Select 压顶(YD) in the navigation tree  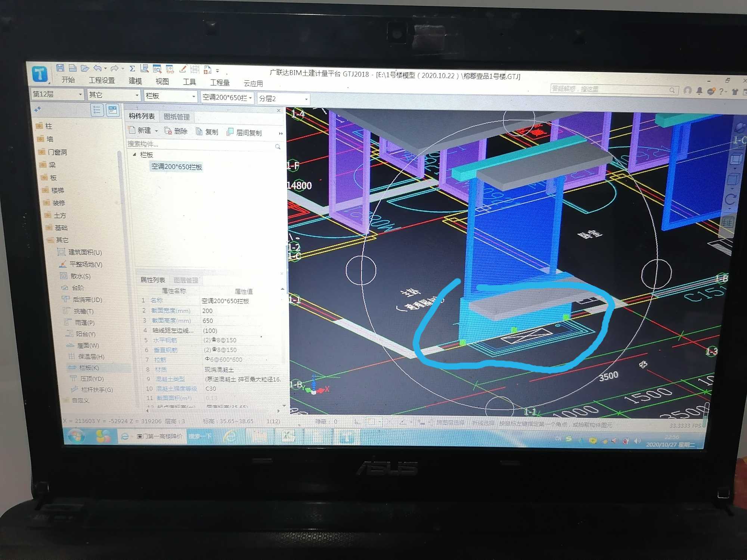[87, 379]
